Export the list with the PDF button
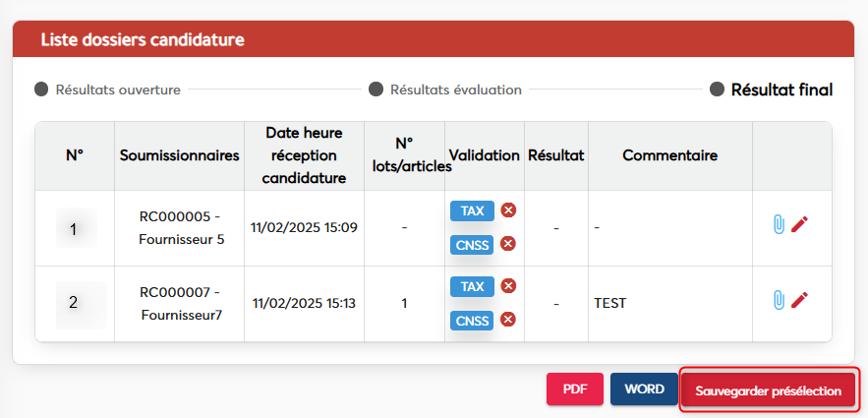This screenshot has height=418, width=868. click(575, 389)
